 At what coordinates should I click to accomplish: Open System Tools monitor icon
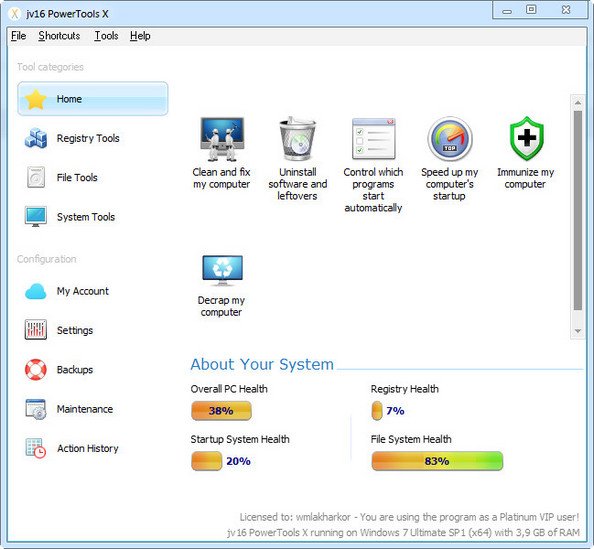click(36, 216)
